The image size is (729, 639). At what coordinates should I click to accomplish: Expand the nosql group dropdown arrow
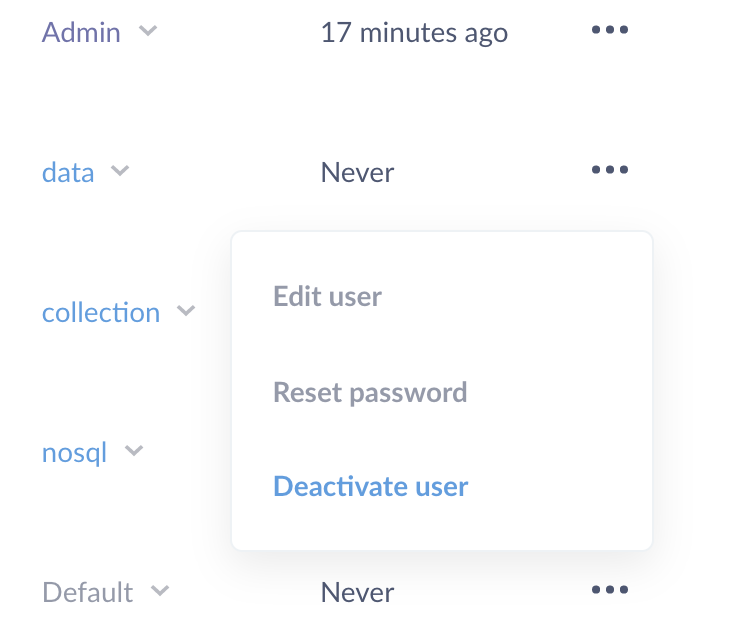pyautogui.click(x=133, y=451)
